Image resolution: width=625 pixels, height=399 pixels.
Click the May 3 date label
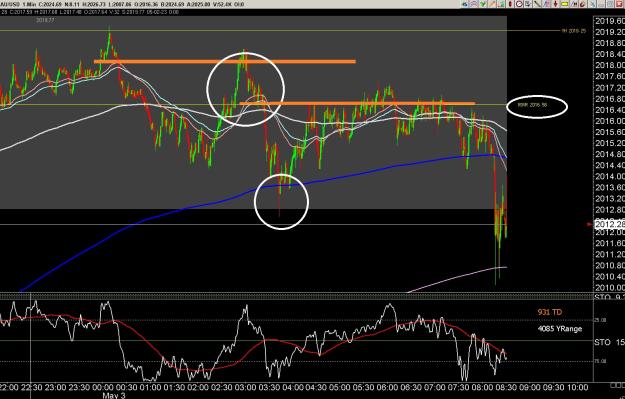click(x=114, y=395)
